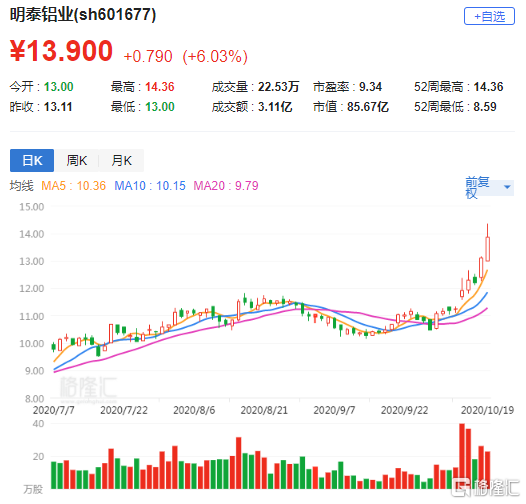Click the 均线 label
Screen dimensions: 526x504
coord(21,186)
